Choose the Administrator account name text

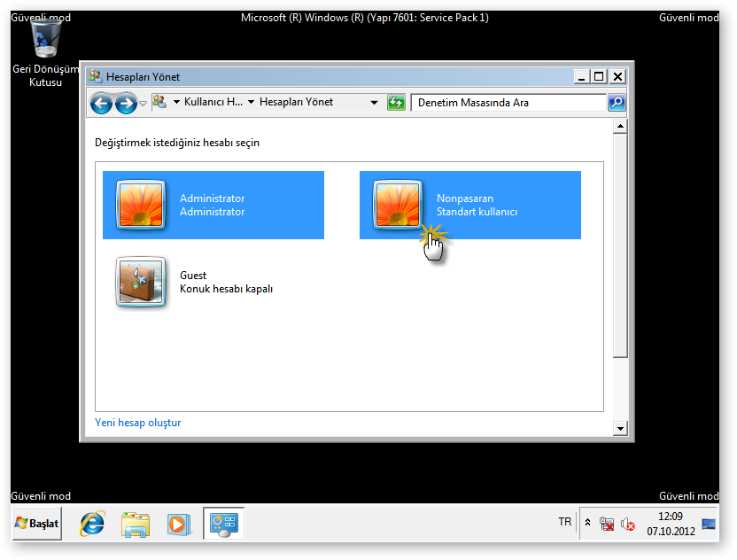(212, 198)
